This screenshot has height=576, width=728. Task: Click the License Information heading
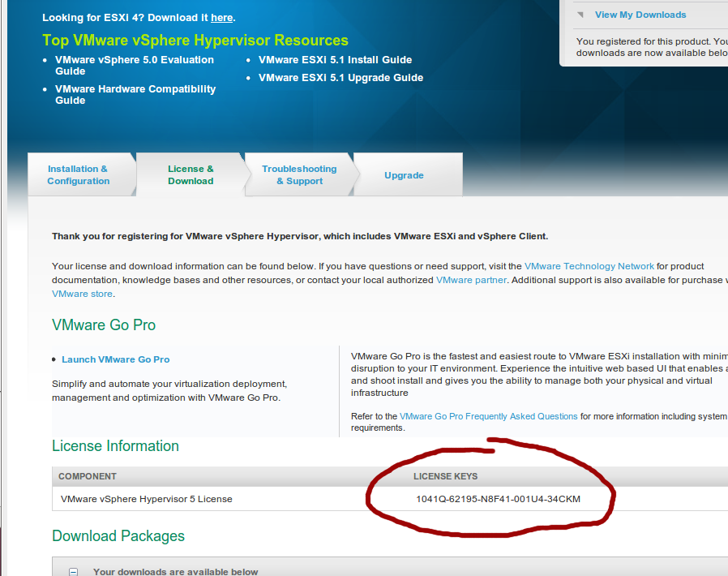pos(115,446)
